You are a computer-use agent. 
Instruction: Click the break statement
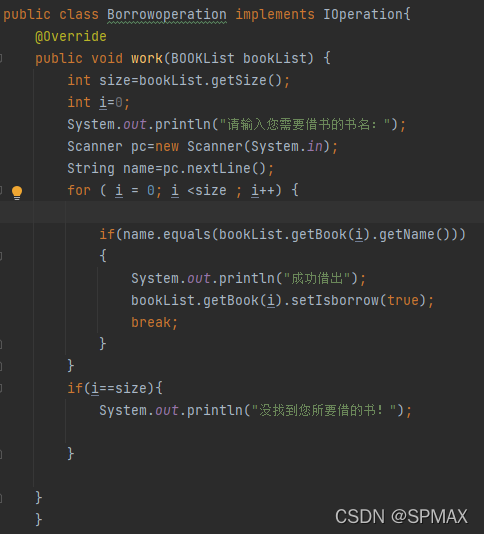pyautogui.click(x=154, y=323)
